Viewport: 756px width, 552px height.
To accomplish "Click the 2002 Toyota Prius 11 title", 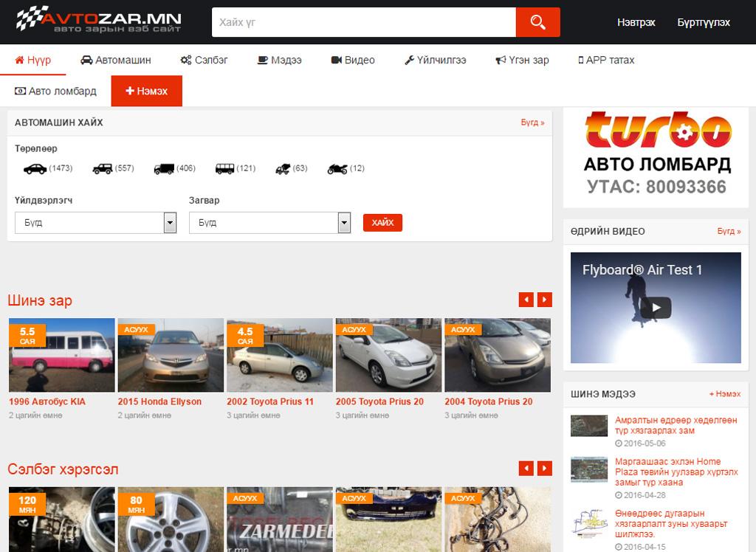I will (270, 401).
